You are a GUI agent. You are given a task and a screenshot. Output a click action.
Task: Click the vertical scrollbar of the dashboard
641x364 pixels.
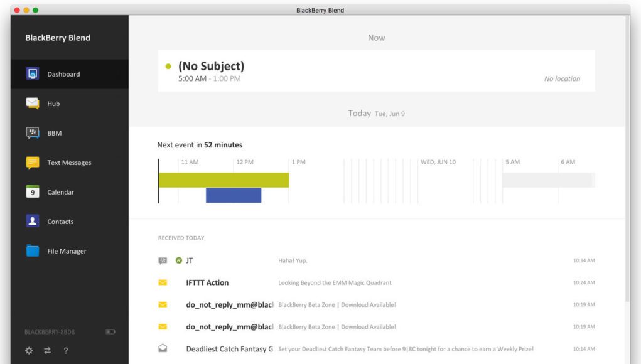pos(628,159)
